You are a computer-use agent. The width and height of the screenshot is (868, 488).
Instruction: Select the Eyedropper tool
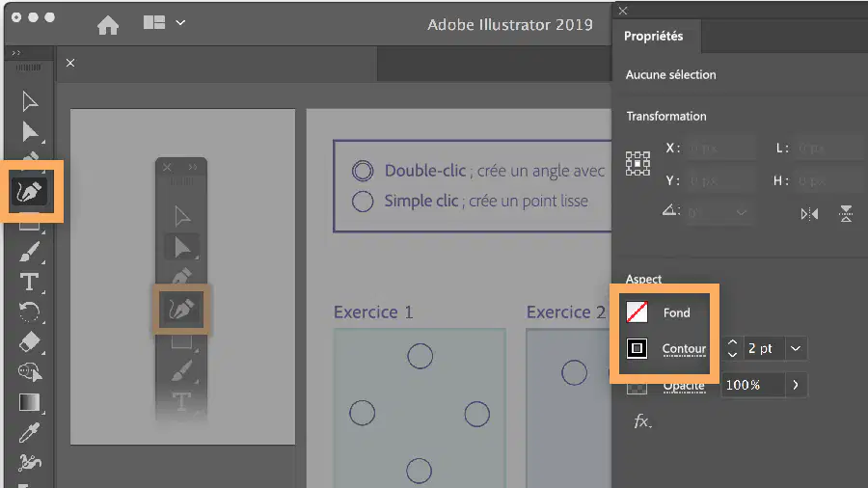[x=29, y=433]
